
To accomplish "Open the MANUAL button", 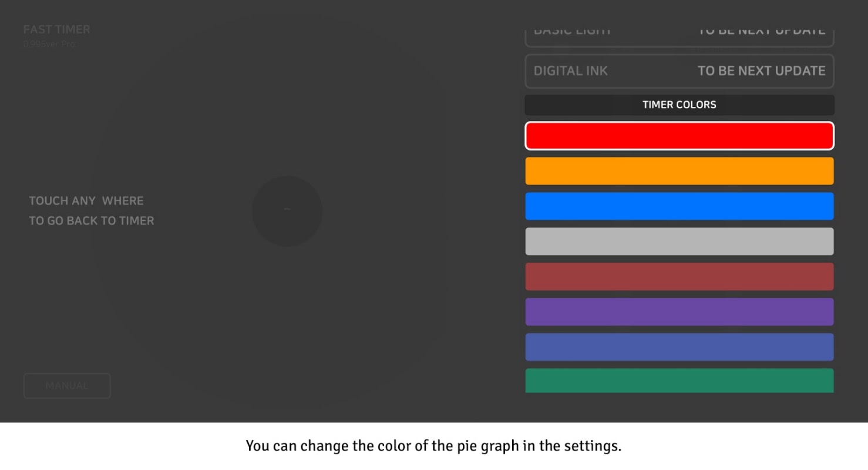I will click(67, 386).
